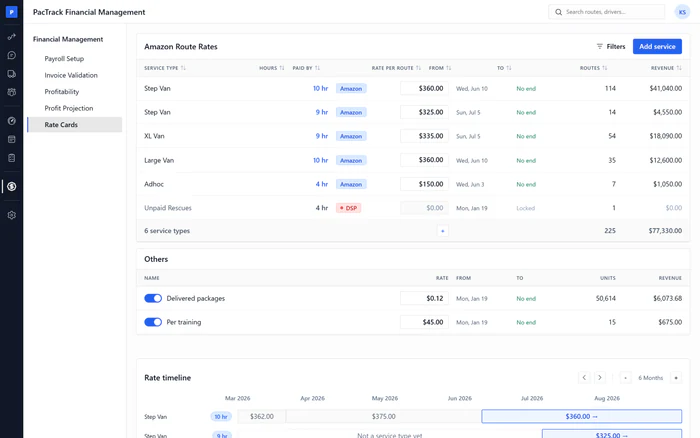Click the $375.00 timeline segment
700x438 pixels.
[x=383, y=417]
